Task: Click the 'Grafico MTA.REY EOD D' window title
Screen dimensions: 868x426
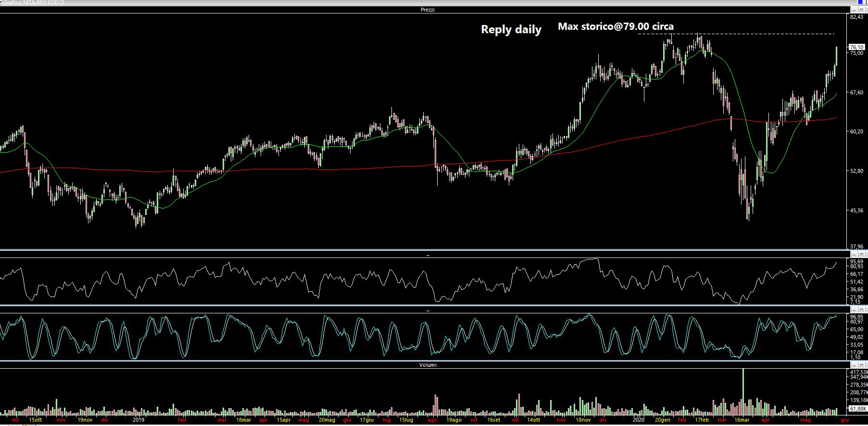Action: [34, 2]
